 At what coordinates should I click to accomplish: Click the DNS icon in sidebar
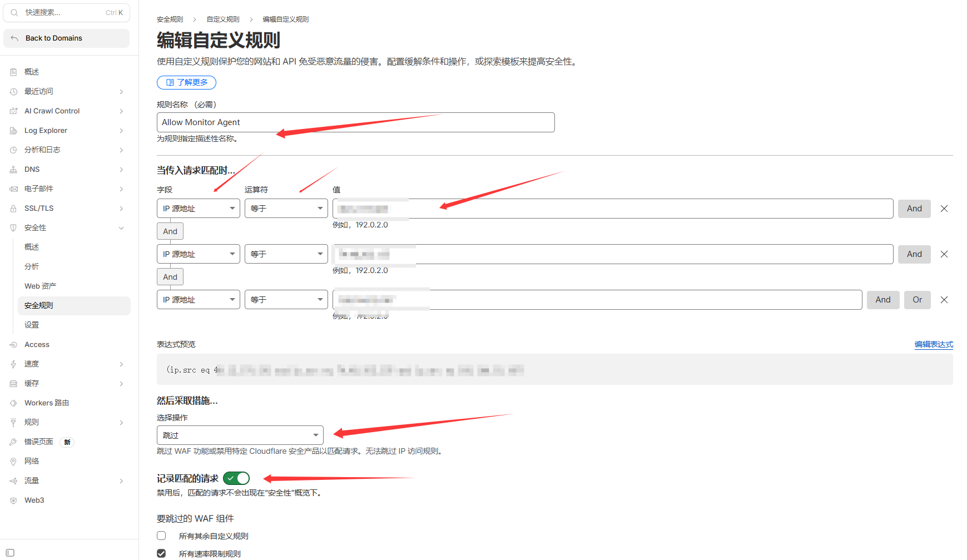click(x=13, y=170)
